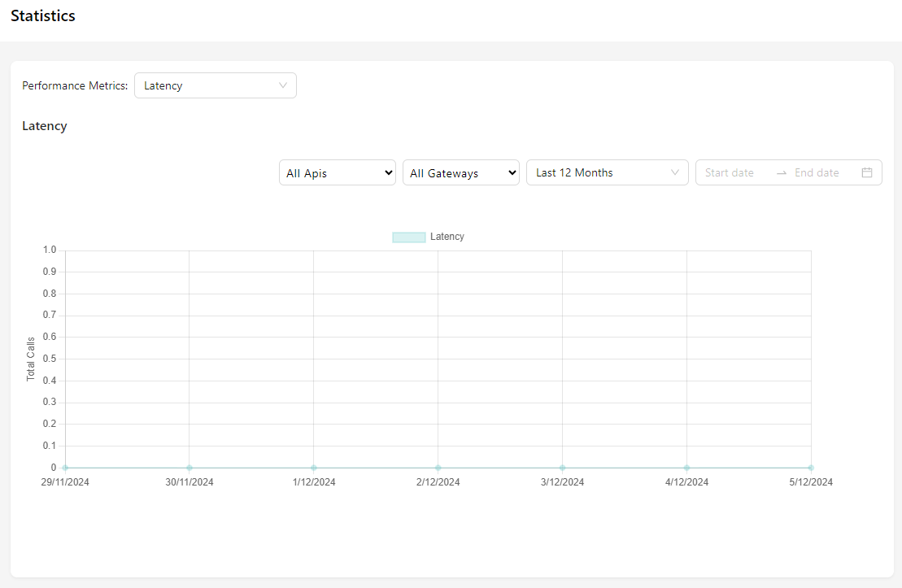Select the data point for 29/11/2024
Image resolution: width=902 pixels, height=588 pixels.
tap(65, 468)
